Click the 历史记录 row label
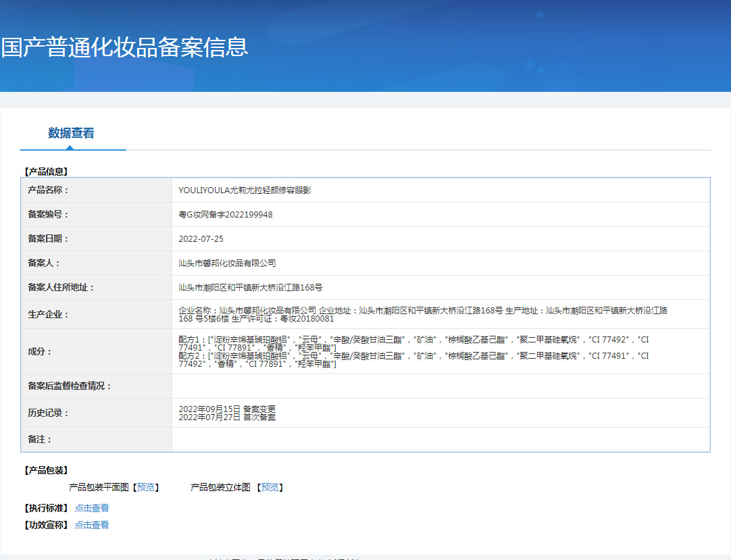Image resolution: width=731 pixels, height=560 pixels. pos(48,413)
